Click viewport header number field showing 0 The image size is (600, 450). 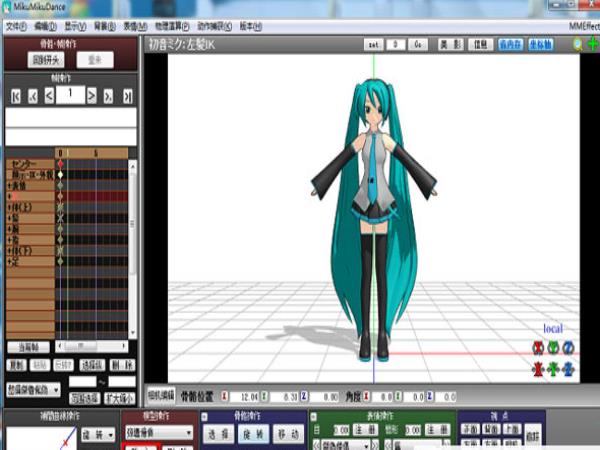[396, 45]
